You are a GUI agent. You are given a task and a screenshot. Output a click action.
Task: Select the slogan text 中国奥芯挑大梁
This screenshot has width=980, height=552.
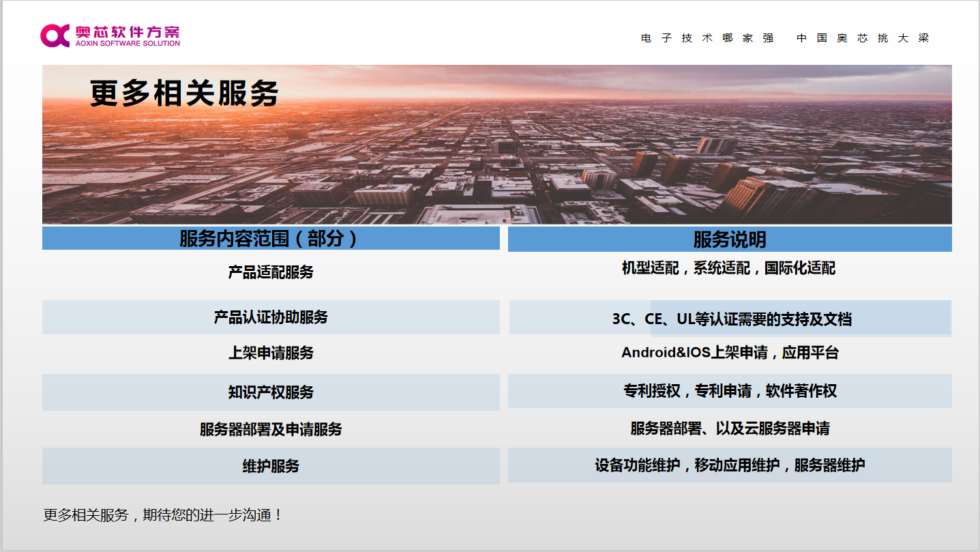coord(863,38)
